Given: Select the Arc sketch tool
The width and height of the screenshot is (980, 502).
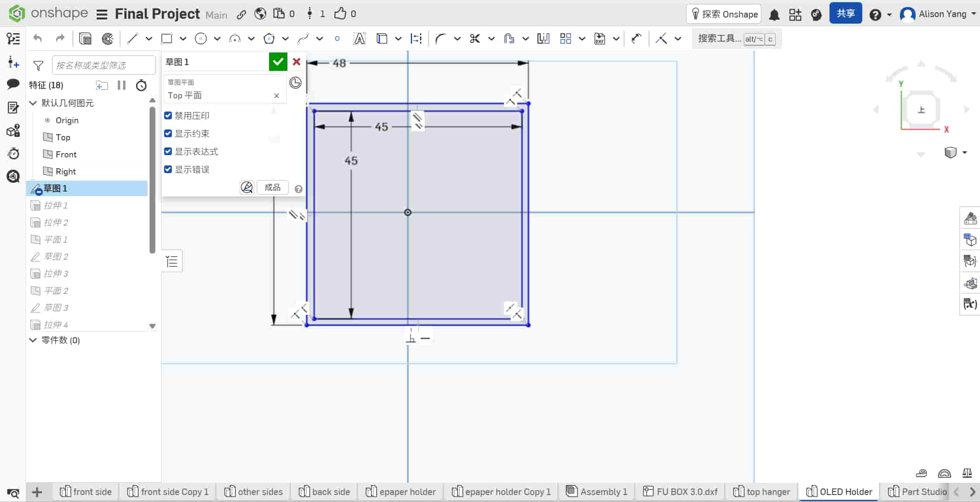Looking at the screenshot, I should [235, 38].
